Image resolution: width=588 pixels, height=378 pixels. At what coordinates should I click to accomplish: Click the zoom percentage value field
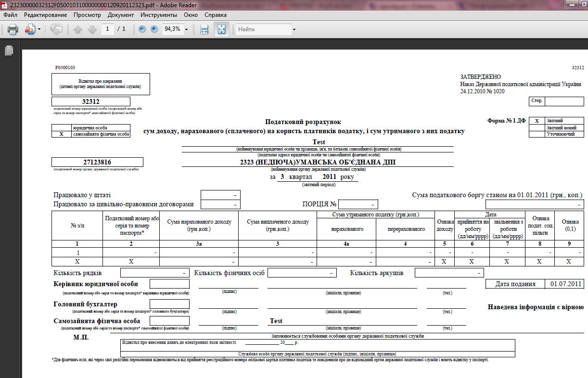[172, 29]
